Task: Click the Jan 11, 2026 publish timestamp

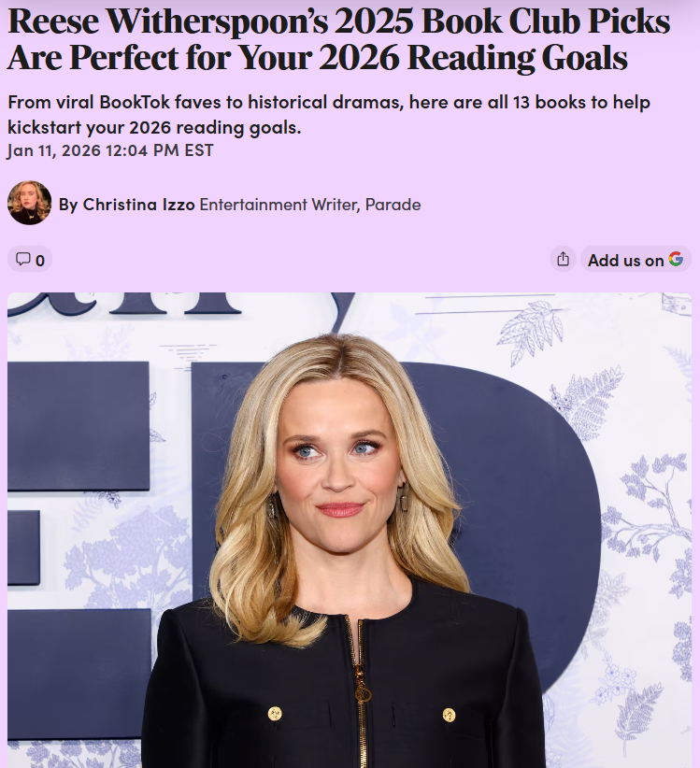Action: pyautogui.click(x=110, y=150)
